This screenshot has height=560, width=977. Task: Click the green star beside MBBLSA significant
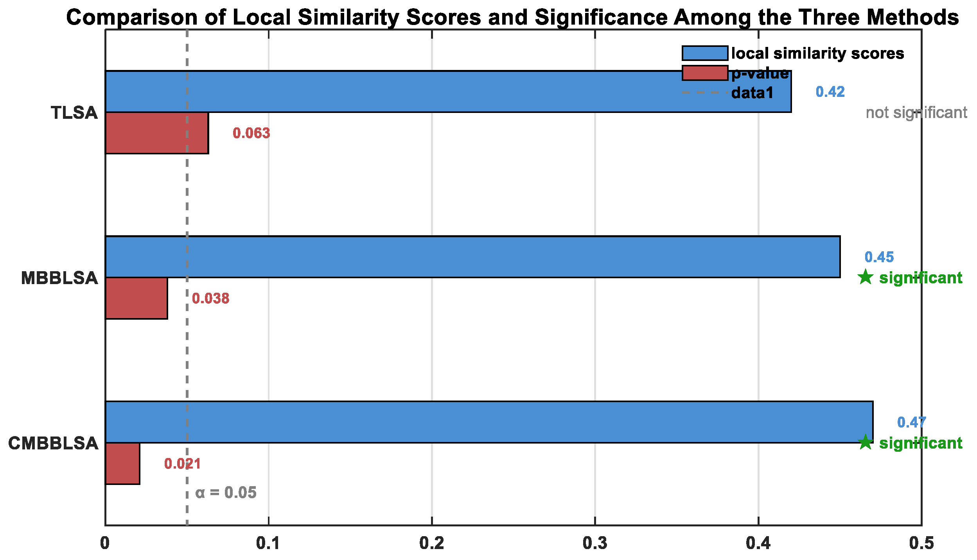coord(866,277)
